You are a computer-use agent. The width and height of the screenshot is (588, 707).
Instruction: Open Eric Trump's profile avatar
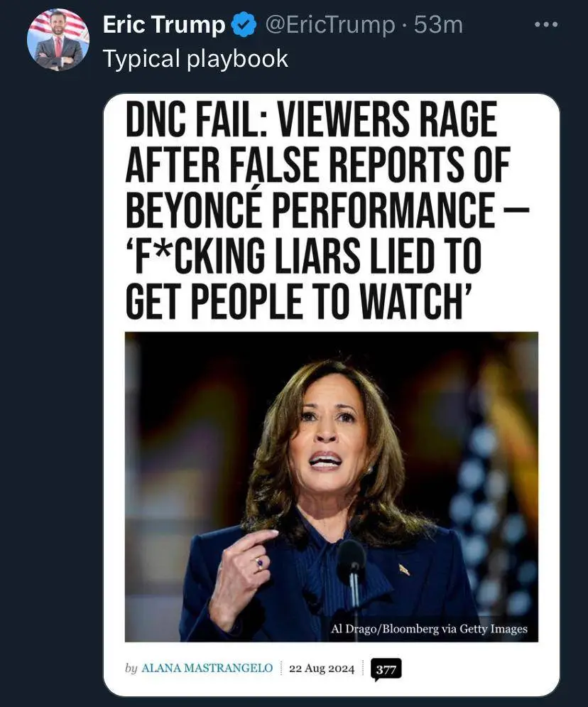click(58, 39)
